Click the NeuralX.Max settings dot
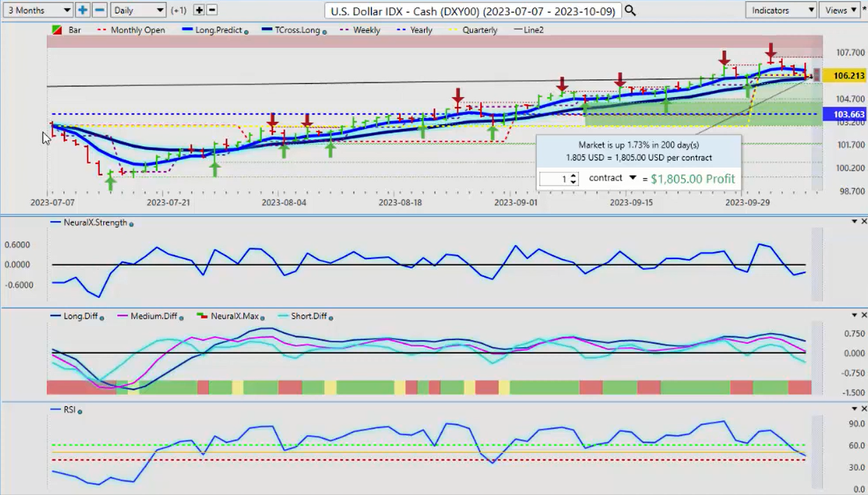 (x=263, y=317)
